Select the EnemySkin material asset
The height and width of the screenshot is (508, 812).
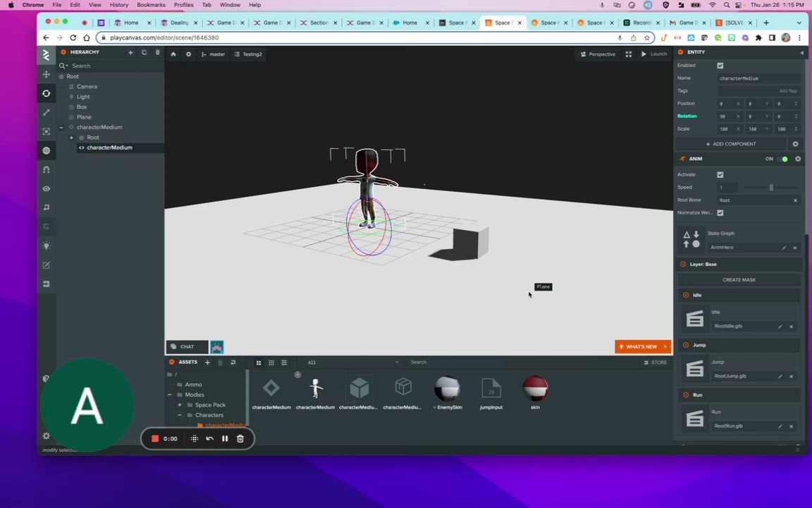pyautogui.click(x=447, y=394)
